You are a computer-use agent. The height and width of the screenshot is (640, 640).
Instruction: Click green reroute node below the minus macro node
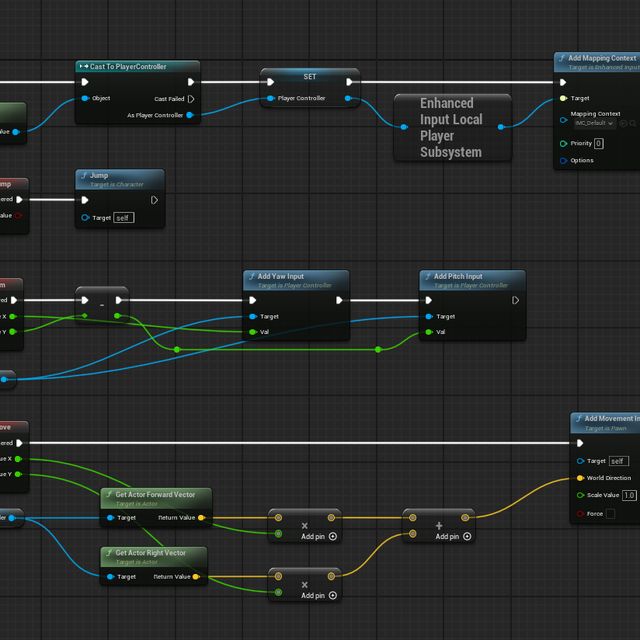click(x=177, y=349)
